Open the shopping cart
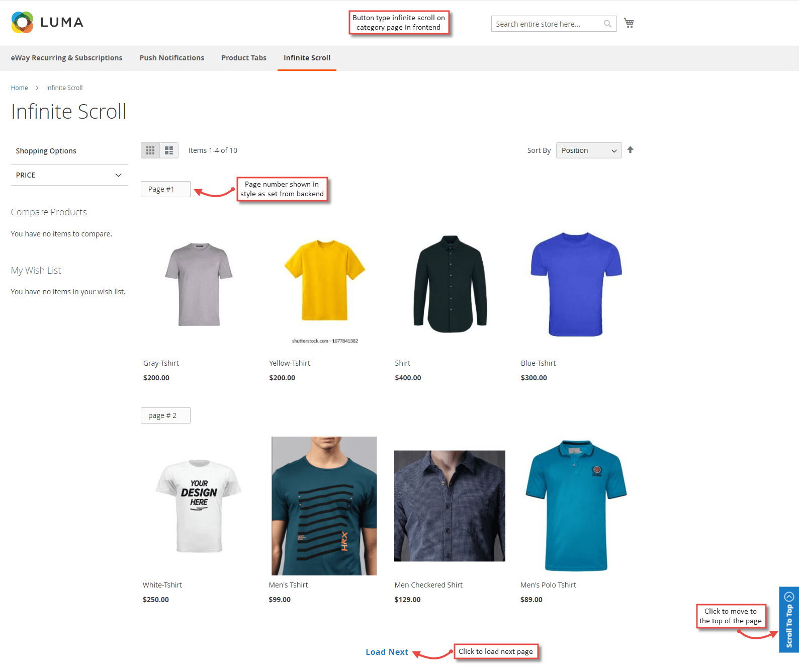The height and width of the screenshot is (672, 799). coord(629,23)
